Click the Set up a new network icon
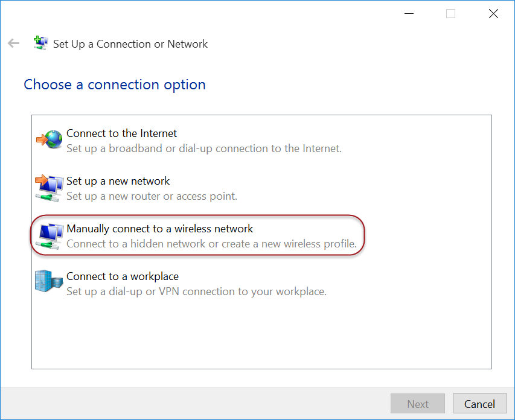The height and width of the screenshot is (420, 515). tap(50, 188)
